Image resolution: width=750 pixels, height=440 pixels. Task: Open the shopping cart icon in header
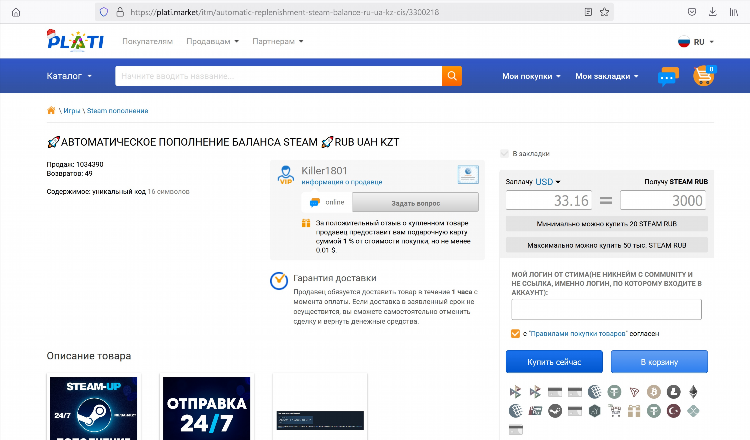pos(704,76)
